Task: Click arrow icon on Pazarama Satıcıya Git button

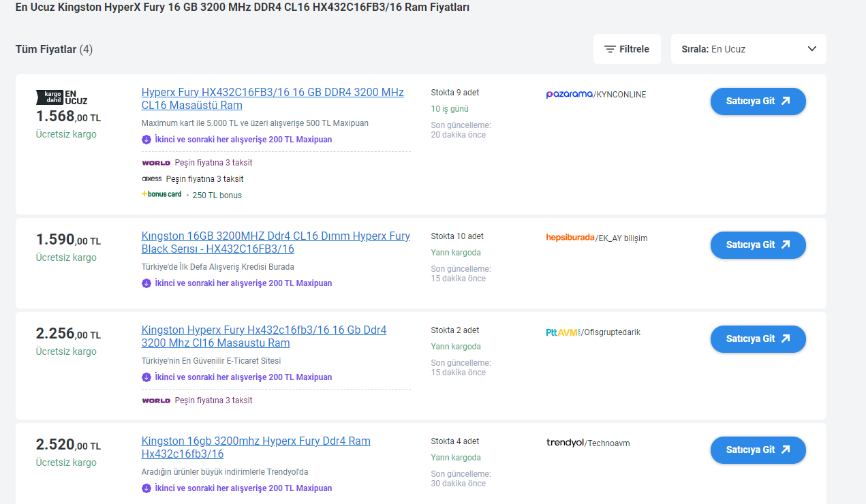Action: coord(786,101)
